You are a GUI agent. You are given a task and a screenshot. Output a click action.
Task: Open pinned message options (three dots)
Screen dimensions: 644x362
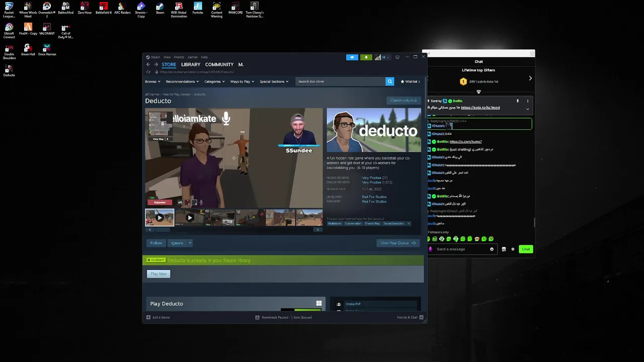click(527, 101)
